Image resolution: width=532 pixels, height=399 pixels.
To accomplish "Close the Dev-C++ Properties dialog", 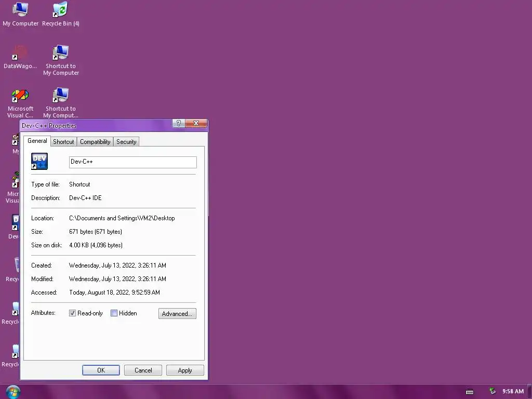I will [x=196, y=123].
